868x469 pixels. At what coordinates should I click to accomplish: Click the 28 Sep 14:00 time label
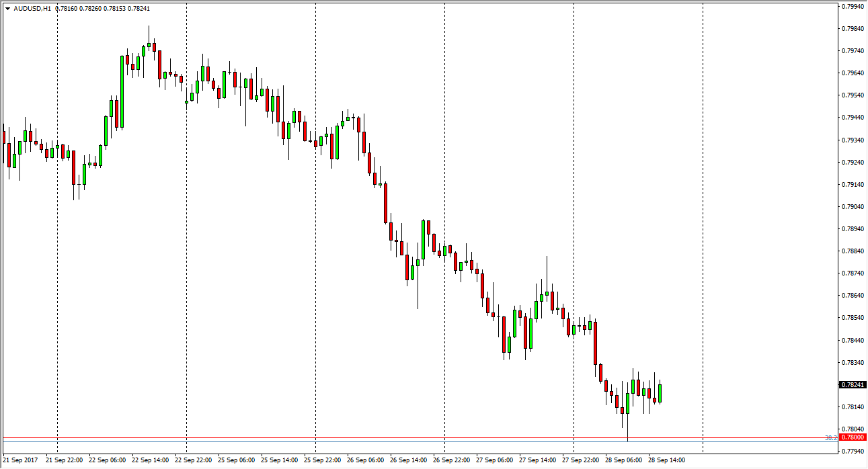[666, 461]
